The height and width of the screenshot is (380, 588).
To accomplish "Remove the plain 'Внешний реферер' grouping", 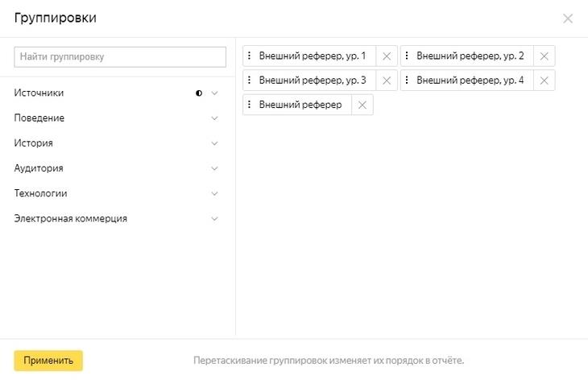I will point(362,105).
